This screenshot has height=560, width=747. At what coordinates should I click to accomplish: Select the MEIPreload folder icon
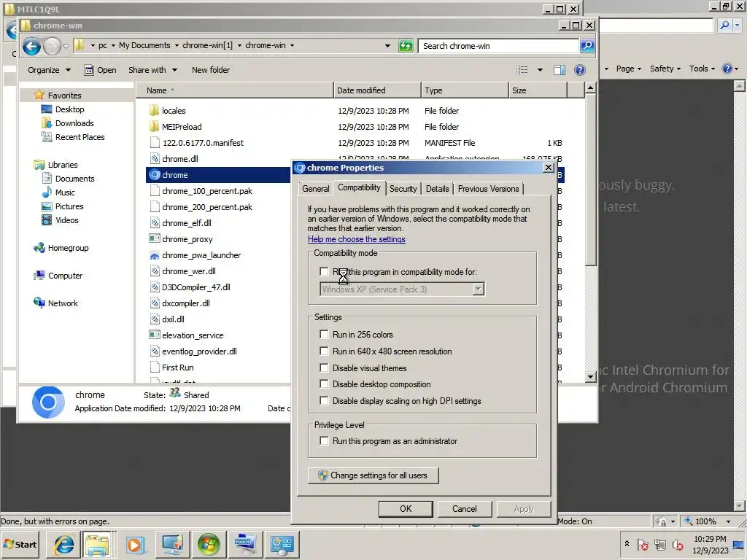154,127
